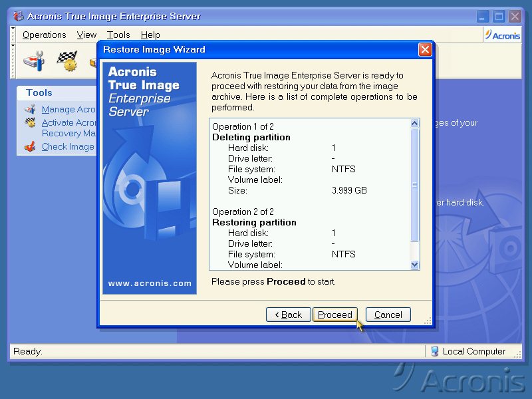Click the Activate Acronis Recovery Manager icon

(x=30, y=122)
